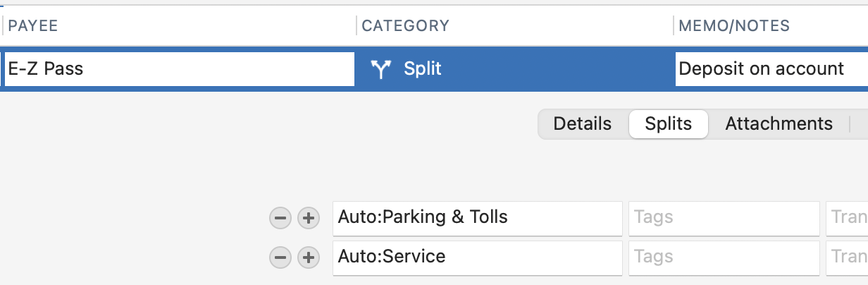The image size is (868, 285).
Task: Remove the Auto:Parking & Tolls split line
Action: [280, 218]
